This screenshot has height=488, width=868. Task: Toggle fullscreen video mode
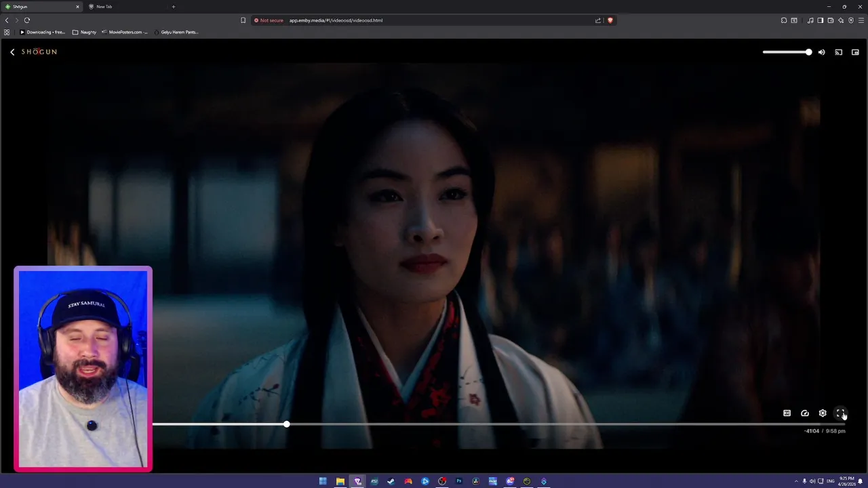point(840,413)
